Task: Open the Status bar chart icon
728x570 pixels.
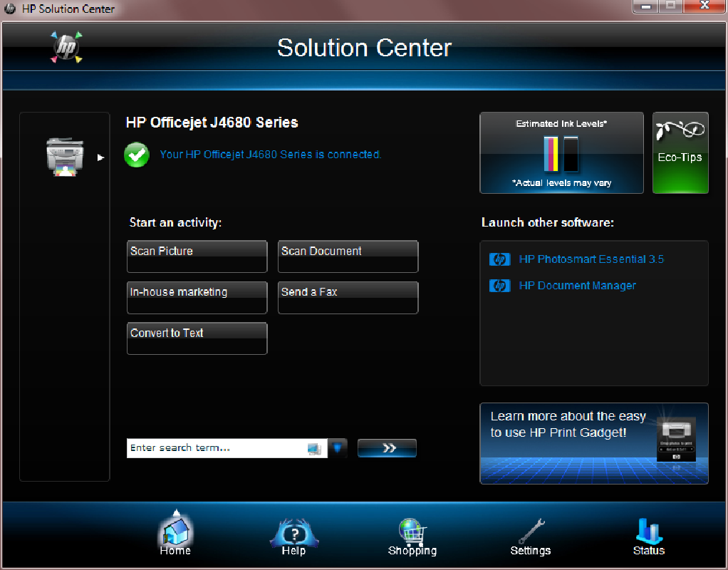Action: click(649, 531)
